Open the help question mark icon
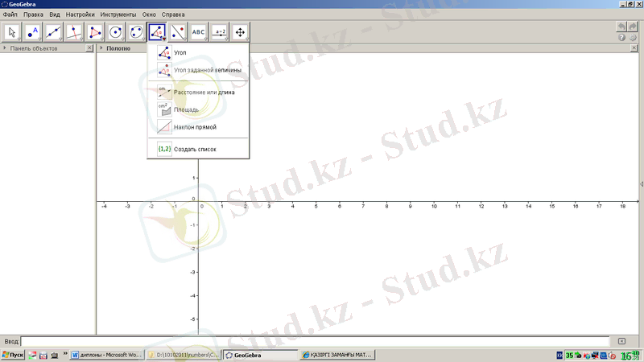Screen dimensions: 644x362 coord(621,38)
